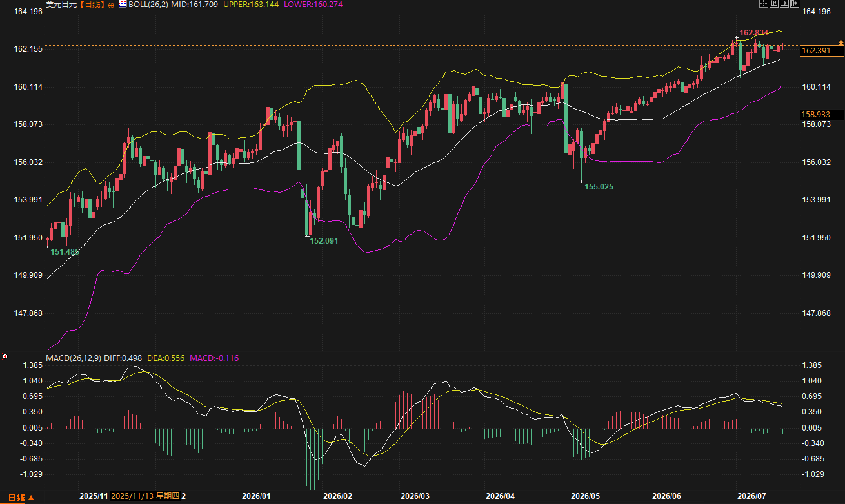Screen dimensions: 845x504
Task: Select the 2025/11/13 星期四 date label
Action: click(x=145, y=496)
